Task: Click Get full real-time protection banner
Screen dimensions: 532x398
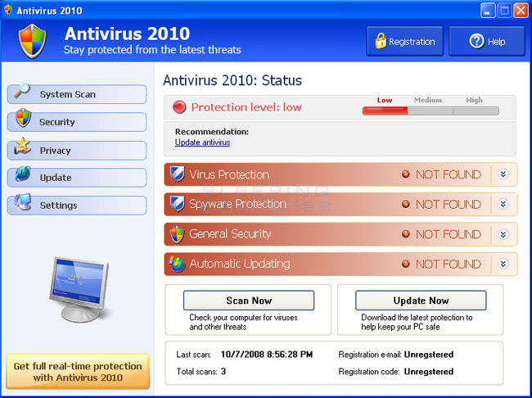Action: click(78, 372)
